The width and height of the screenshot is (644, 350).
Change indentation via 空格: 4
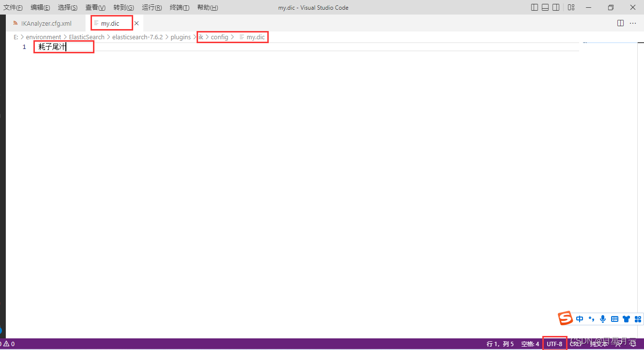(530, 344)
